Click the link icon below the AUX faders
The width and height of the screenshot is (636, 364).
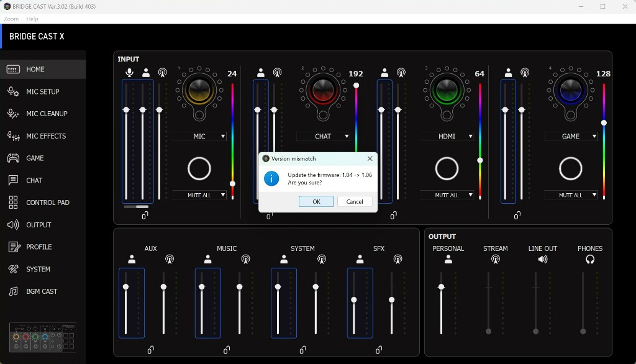[x=150, y=350]
